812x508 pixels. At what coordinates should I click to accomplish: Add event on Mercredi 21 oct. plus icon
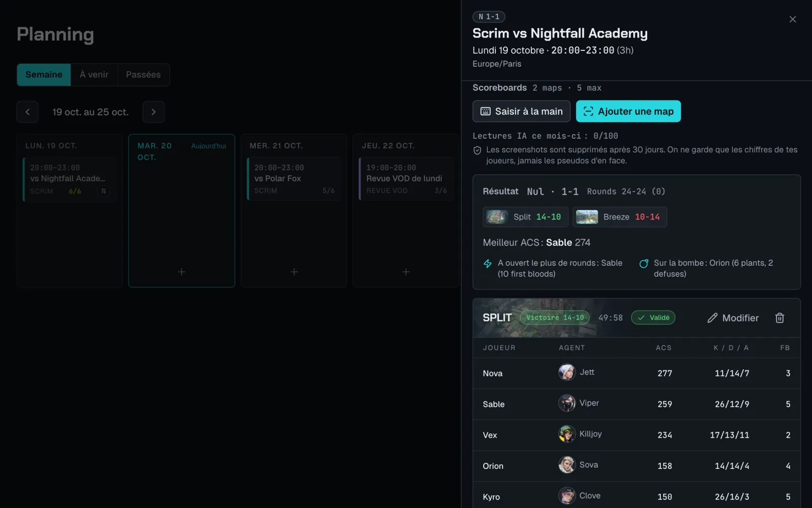click(x=294, y=272)
